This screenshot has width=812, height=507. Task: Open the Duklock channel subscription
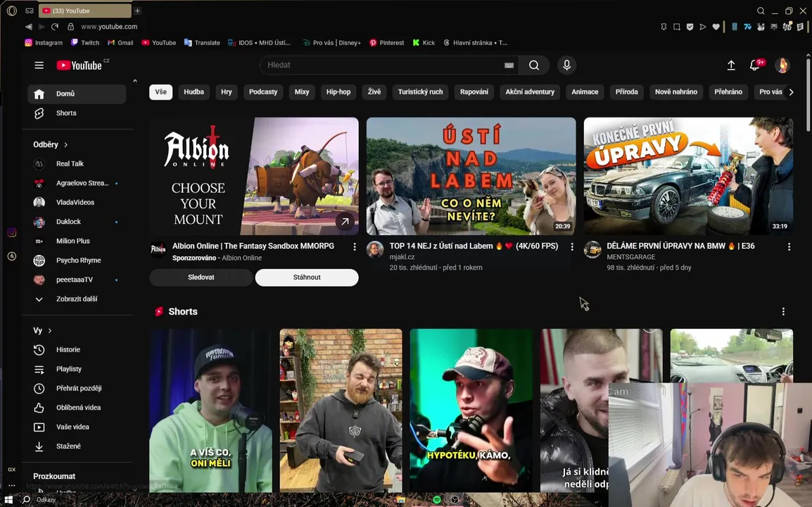[x=77, y=222]
